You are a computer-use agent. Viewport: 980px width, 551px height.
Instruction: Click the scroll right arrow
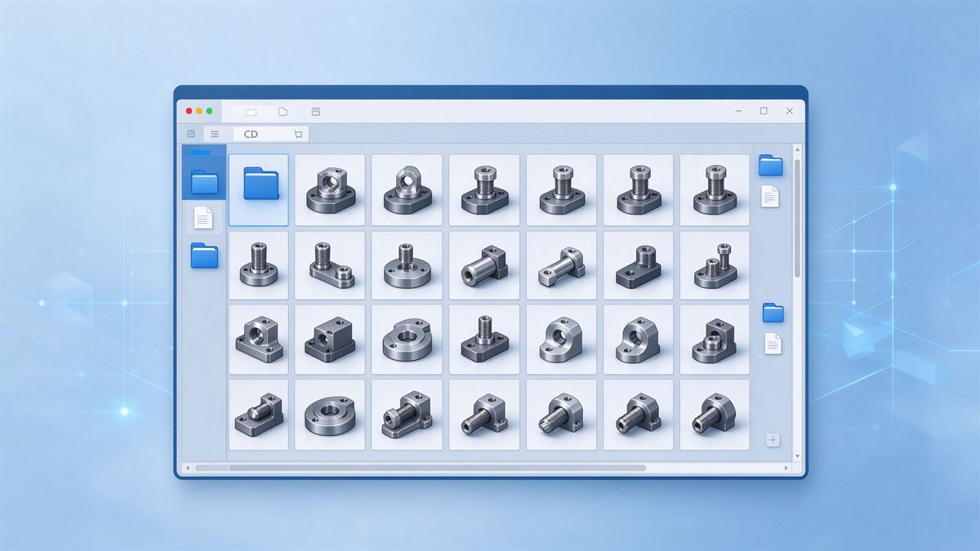(x=786, y=468)
